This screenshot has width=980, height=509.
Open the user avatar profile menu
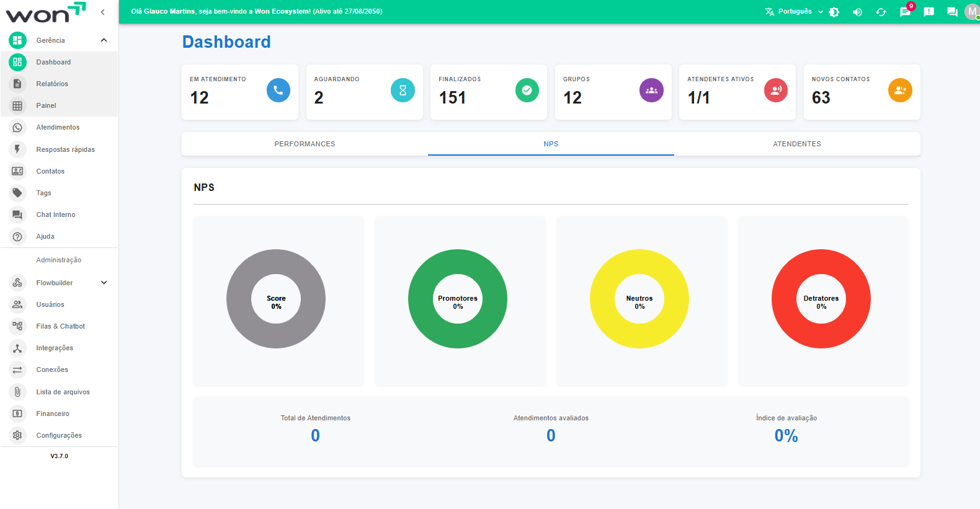(x=971, y=12)
